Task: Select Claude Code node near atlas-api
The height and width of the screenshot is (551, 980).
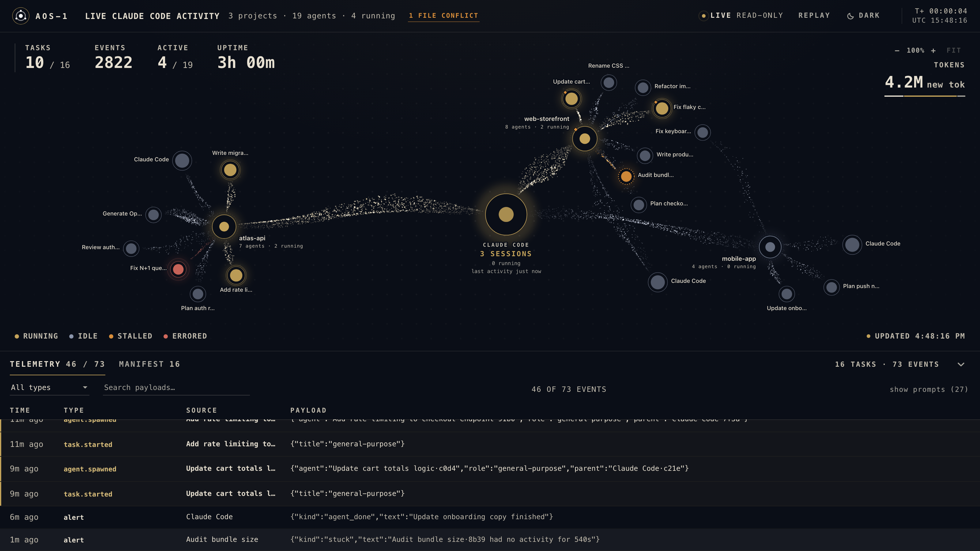Action: [182, 161]
